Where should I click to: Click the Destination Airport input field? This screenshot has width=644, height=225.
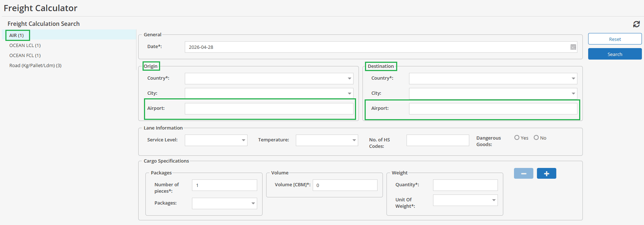click(x=493, y=109)
